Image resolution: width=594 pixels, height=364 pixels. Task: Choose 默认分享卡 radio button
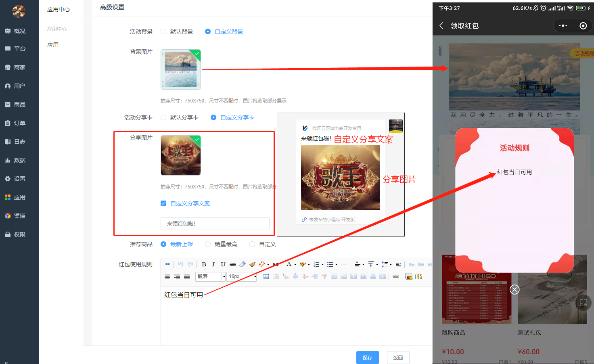click(x=163, y=117)
